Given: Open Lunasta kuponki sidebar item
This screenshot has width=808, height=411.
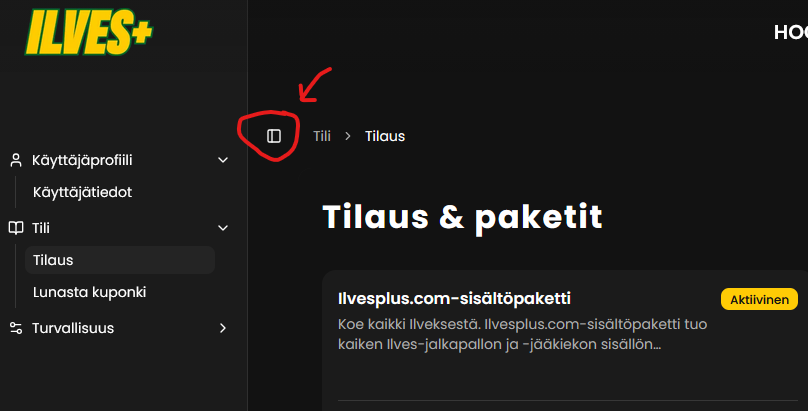Looking at the screenshot, I should [x=90, y=292].
